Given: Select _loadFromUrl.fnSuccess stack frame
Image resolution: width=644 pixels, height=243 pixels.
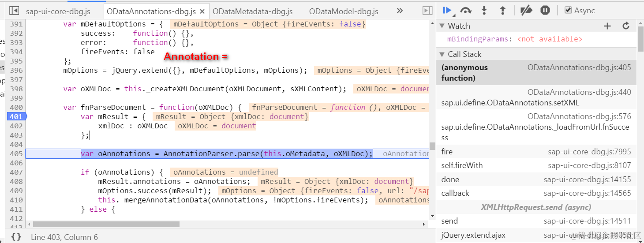Looking at the screenshot, I should click(x=536, y=127).
